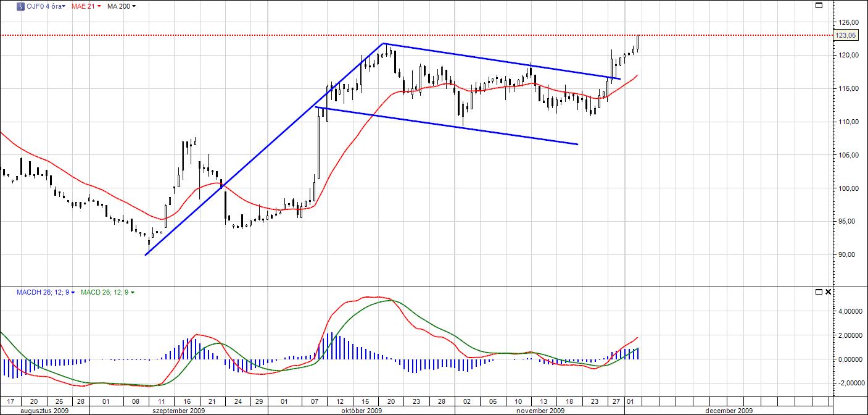This screenshot has width=868, height=415.
Task: Select the lower descending blue channel line
Action: point(447,126)
